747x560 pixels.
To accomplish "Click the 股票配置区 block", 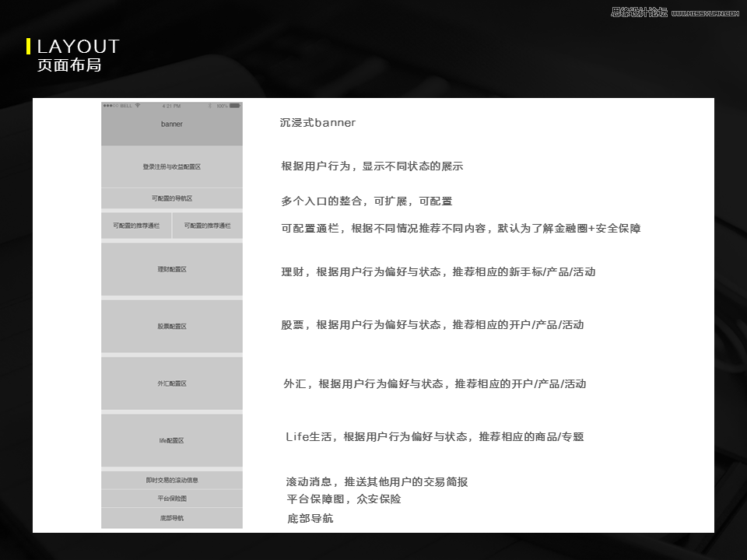I will [171, 326].
